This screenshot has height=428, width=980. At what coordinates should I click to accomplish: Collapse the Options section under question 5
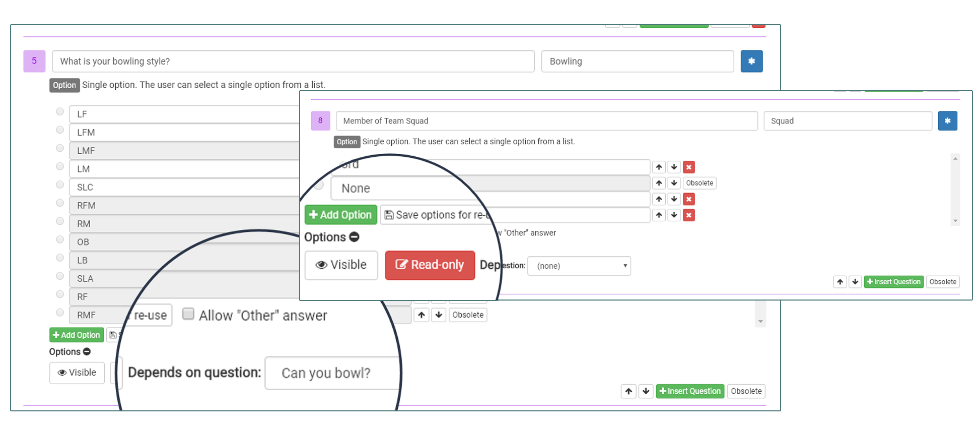(87, 352)
